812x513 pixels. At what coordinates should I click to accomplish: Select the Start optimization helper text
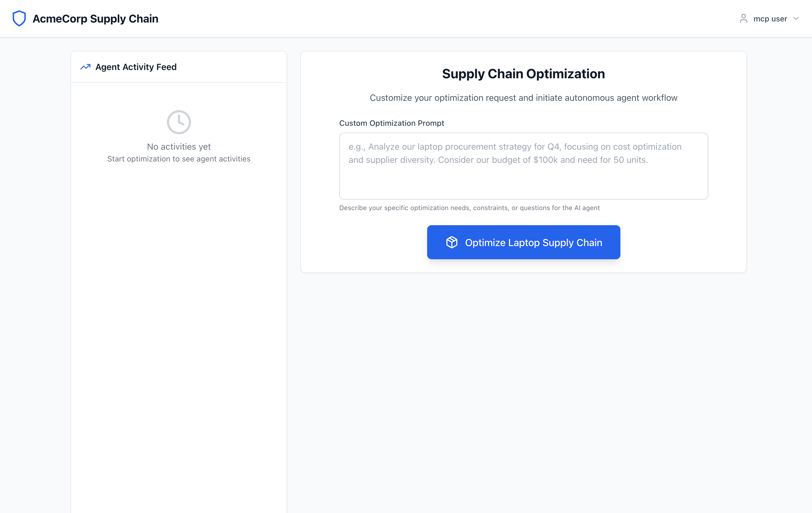[179, 159]
